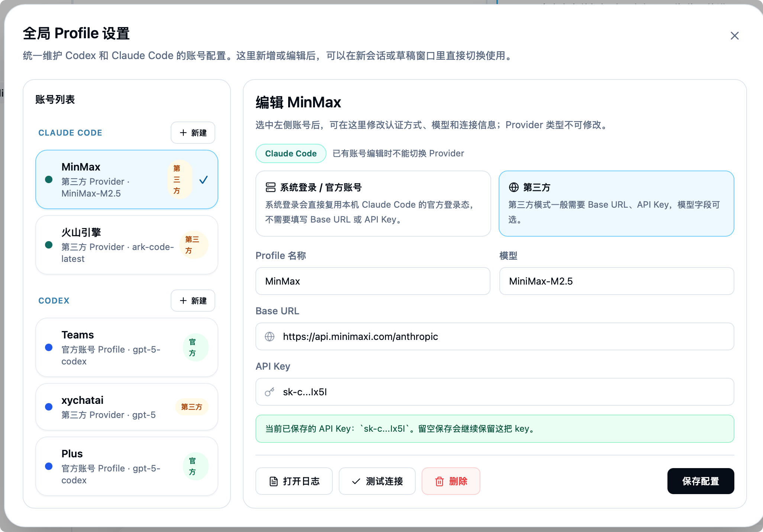Choose the Plus official Codex profile
Viewport: 763px width, 532px height.
click(x=126, y=466)
